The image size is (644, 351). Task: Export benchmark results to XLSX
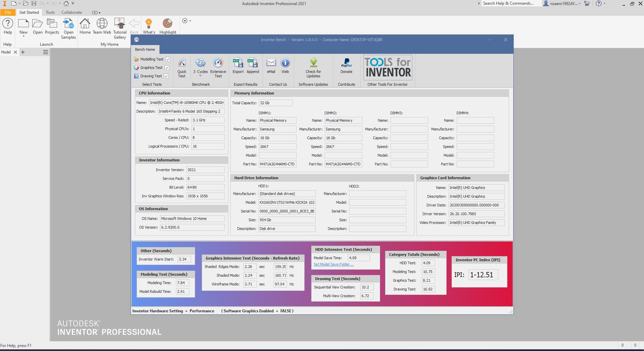(x=238, y=67)
